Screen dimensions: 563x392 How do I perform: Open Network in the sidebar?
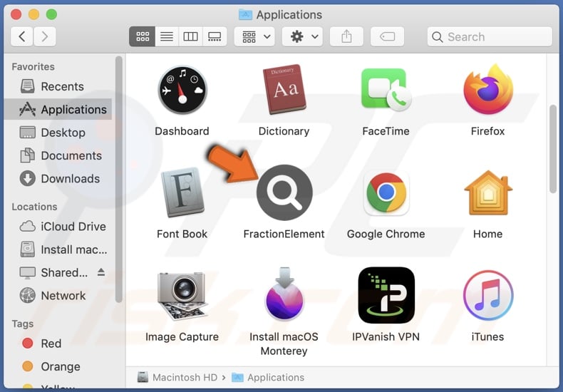59,296
